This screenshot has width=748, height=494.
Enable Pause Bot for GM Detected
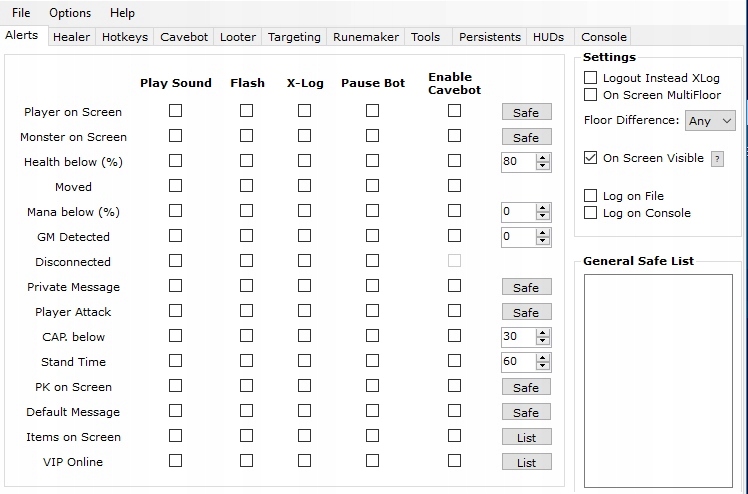pyautogui.click(x=372, y=236)
